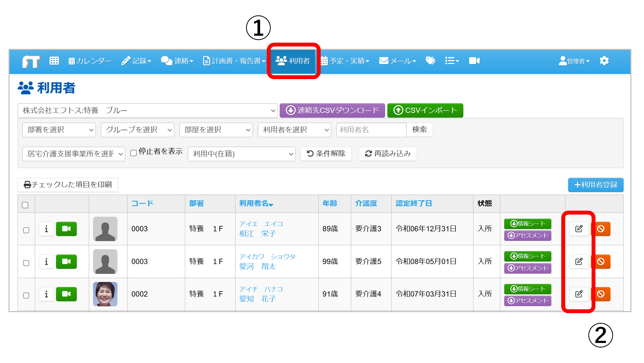The image size is (644, 363).
Task: Open 居宅介護支援事業所を選択 dropdown
Action: click(74, 154)
